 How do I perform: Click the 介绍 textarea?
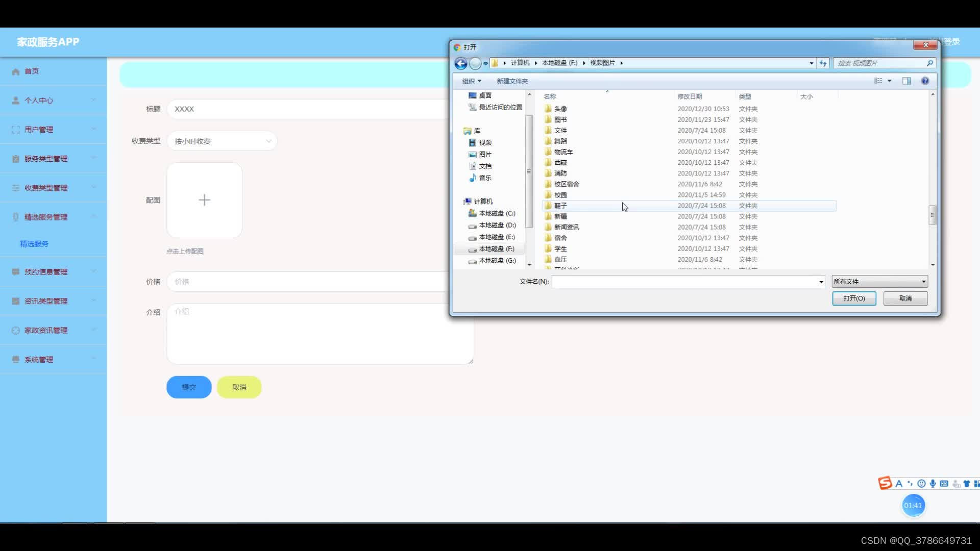[320, 334]
